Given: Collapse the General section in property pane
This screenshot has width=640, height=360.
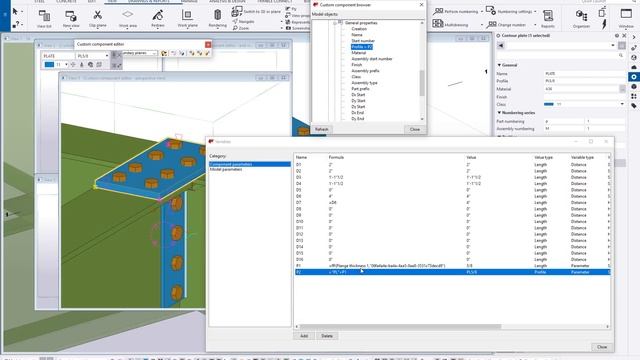Looking at the screenshot, I should [x=499, y=65].
